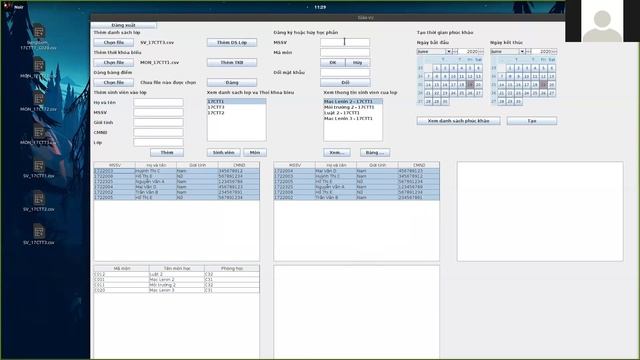Viewport: 640px width, 360px height.
Task: Select Mac Lenin 3 row in subject table
Action: (177, 290)
